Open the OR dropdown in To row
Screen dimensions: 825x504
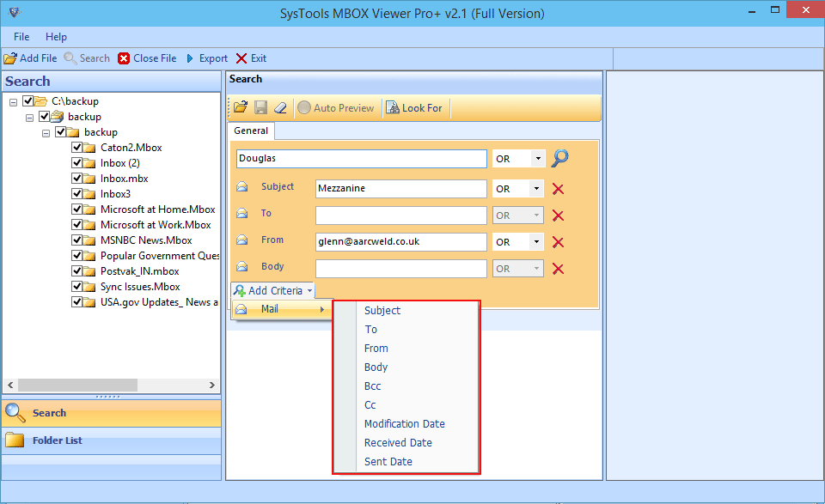tap(536, 216)
